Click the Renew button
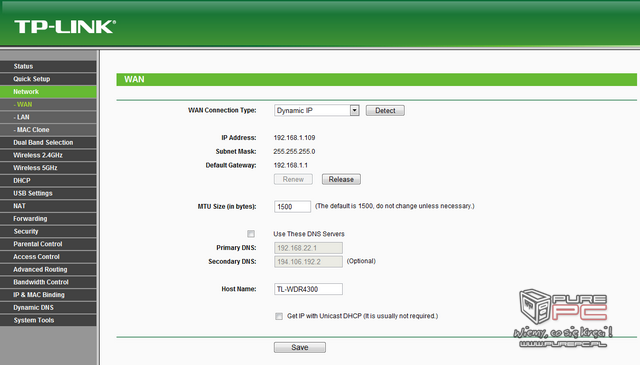 pos(293,179)
